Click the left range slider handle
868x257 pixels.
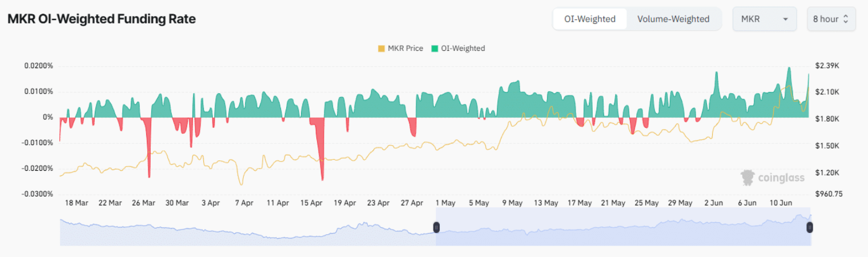pos(436,227)
